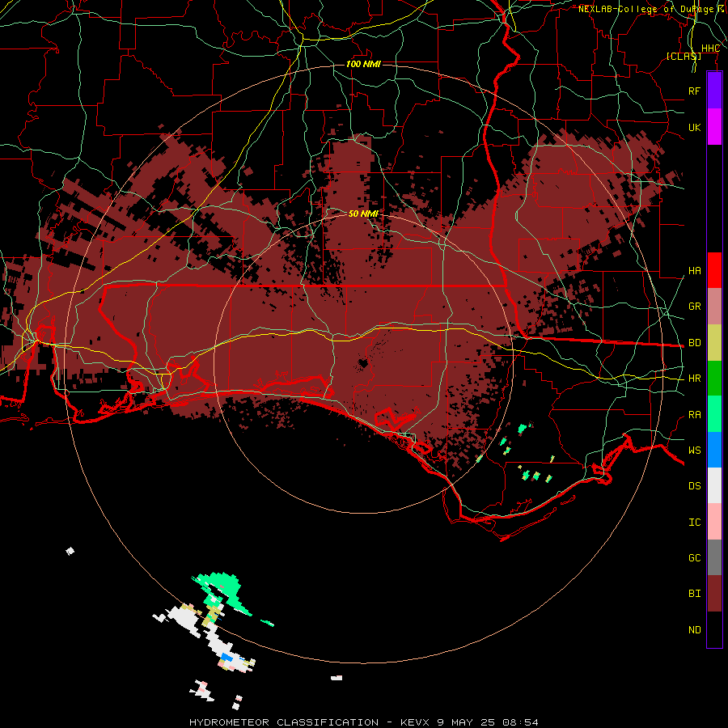This screenshot has height=728, width=728.
Task: Click the bright red HA legend swatch
Action: [x=714, y=270]
